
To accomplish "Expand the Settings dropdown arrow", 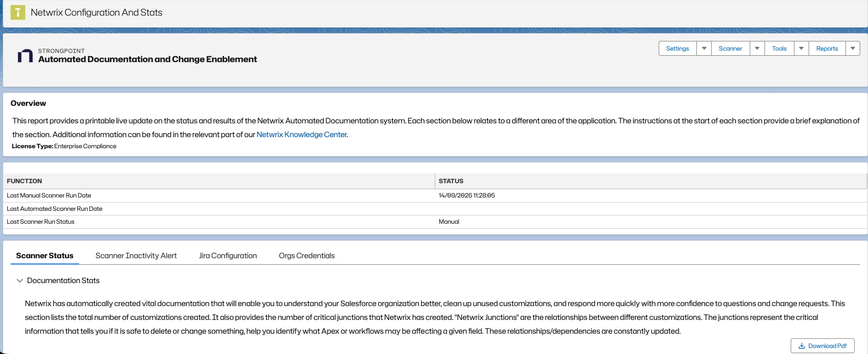I will (704, 48).
